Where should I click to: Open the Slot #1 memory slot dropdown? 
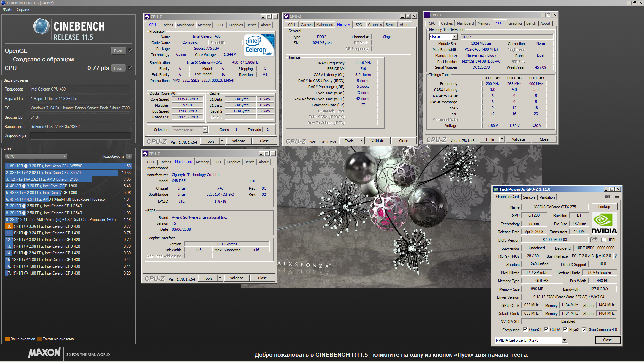tap(443, 37)
